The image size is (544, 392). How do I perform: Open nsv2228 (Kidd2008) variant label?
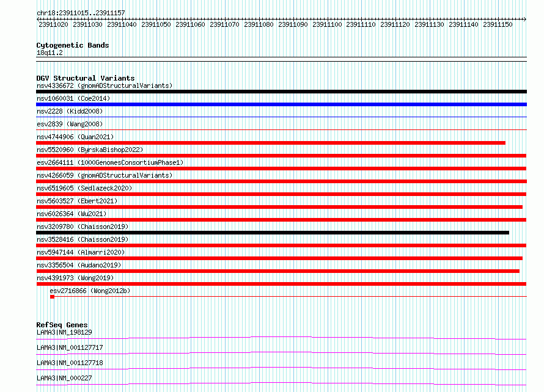(x=70, y=111)
